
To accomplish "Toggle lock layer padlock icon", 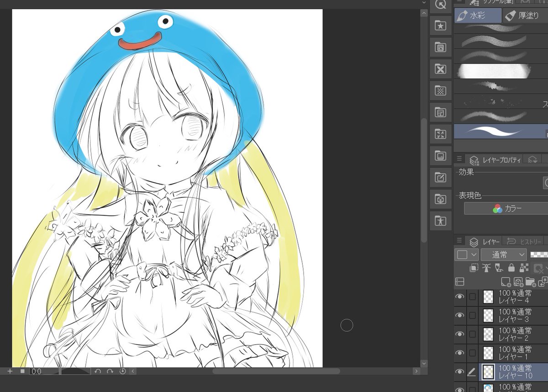I will pyautogui.click(x=511, y=268).
